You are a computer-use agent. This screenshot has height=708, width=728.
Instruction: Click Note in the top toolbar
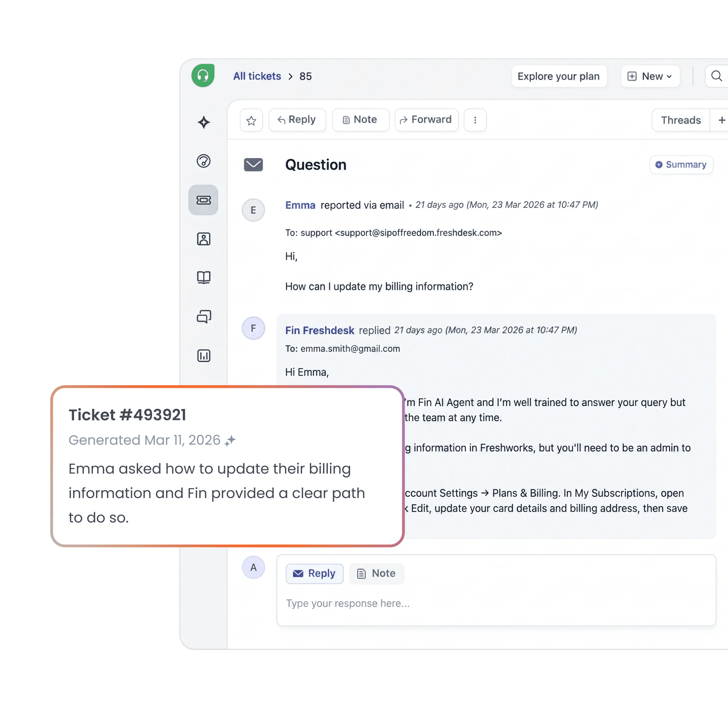360,120
